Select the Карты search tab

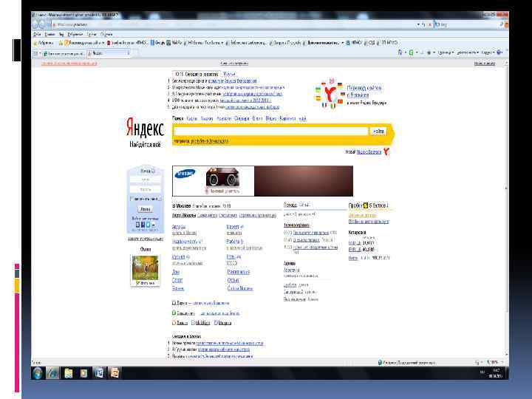(192, 118)
